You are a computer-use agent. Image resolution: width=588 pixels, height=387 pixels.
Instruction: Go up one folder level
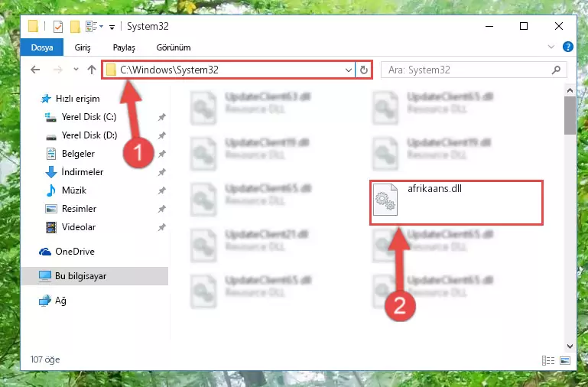(92, 70)
